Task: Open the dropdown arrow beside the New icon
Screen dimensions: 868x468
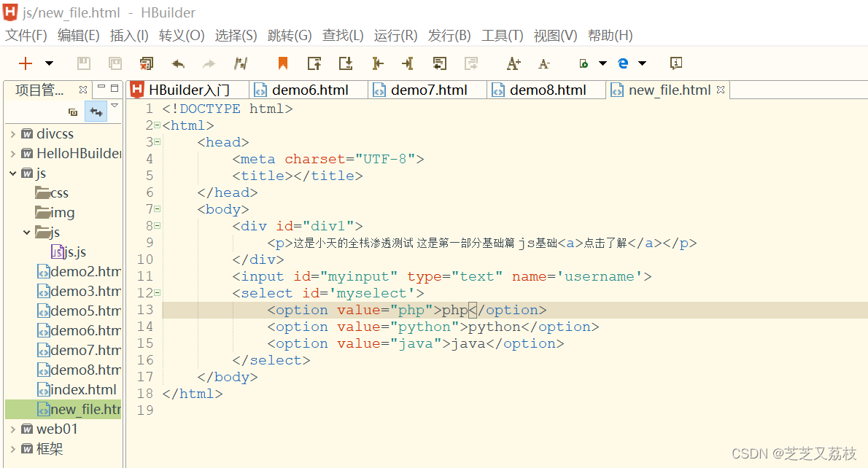Action: pyautogui.click(x=50, y=63)
